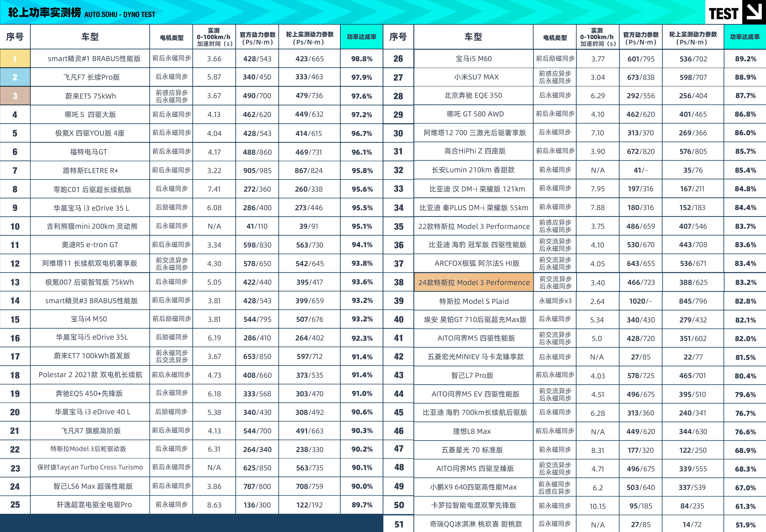The height and width of the screenshot is (532, 766).
Task: Click 轩逸超混电驱全电驱Pro model name
Action: click(x=94, y=505)
